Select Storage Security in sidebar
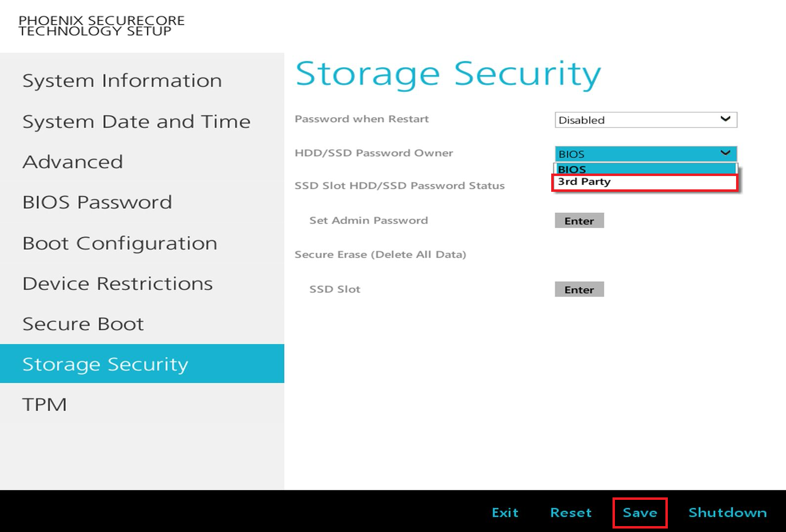 point(105,364)
